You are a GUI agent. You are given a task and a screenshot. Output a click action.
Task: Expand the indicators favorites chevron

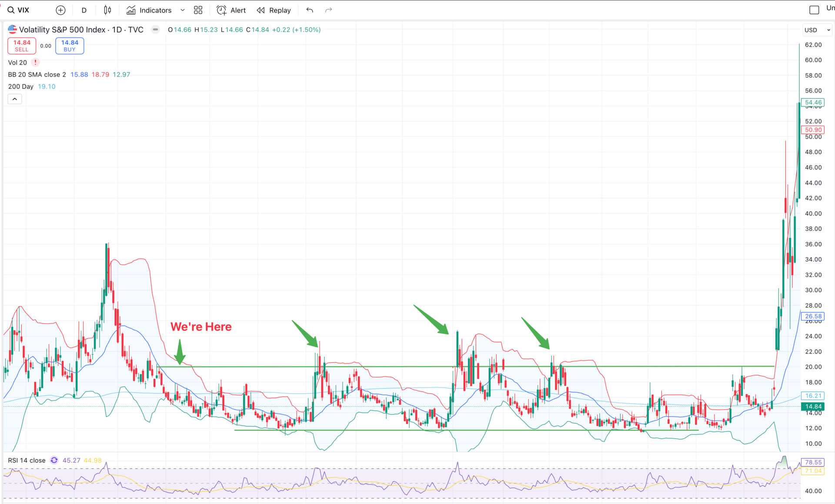183,10
